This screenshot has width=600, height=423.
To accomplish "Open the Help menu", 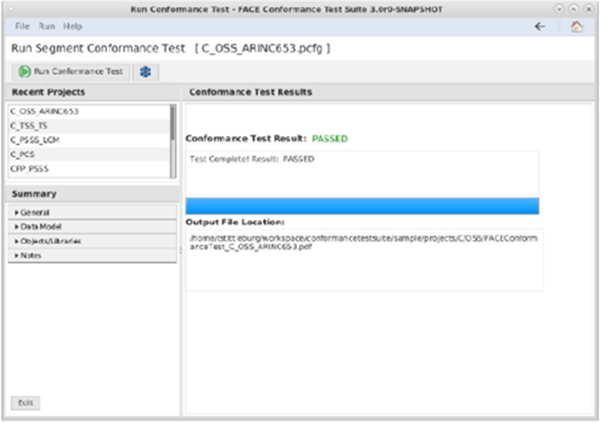I will (73, 25).
